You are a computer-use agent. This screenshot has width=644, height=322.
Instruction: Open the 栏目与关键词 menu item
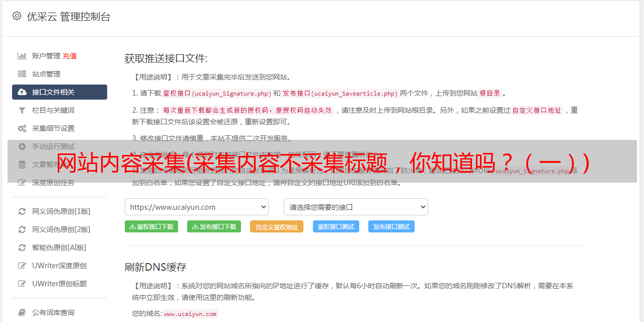click(59, 110)
